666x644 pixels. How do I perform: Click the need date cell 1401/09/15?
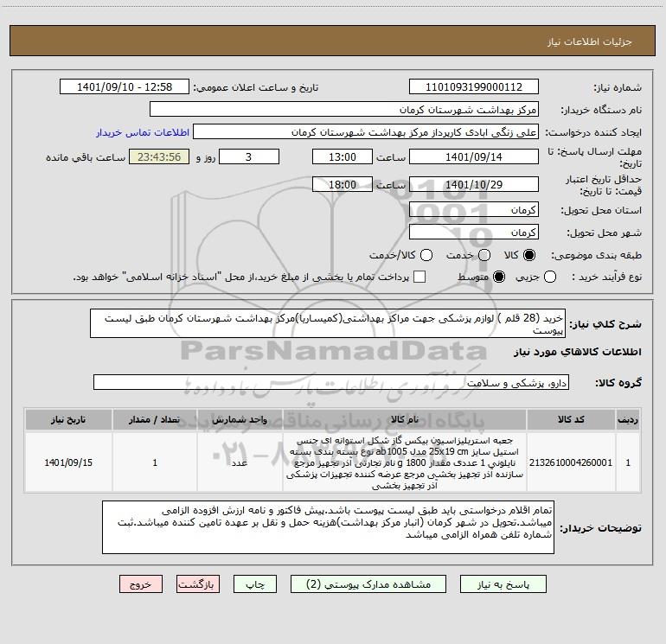(68, 462)
